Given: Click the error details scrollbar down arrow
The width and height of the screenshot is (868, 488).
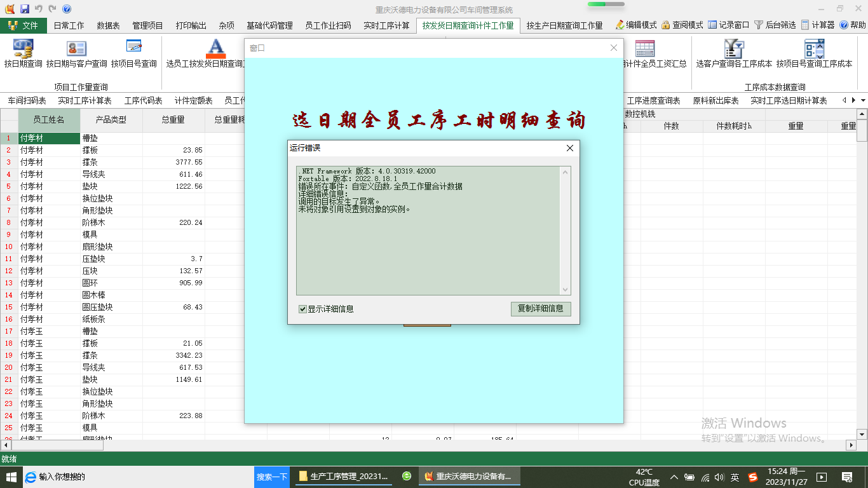Looking at the screenshot, I should pyautogui.click(x=566, y=290).
